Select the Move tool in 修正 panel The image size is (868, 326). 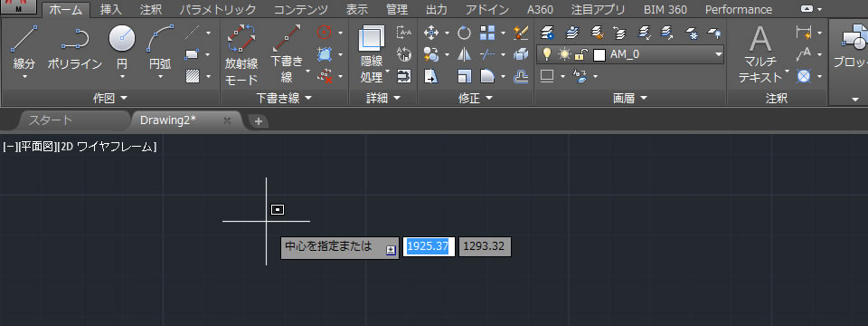click(430, 33)
